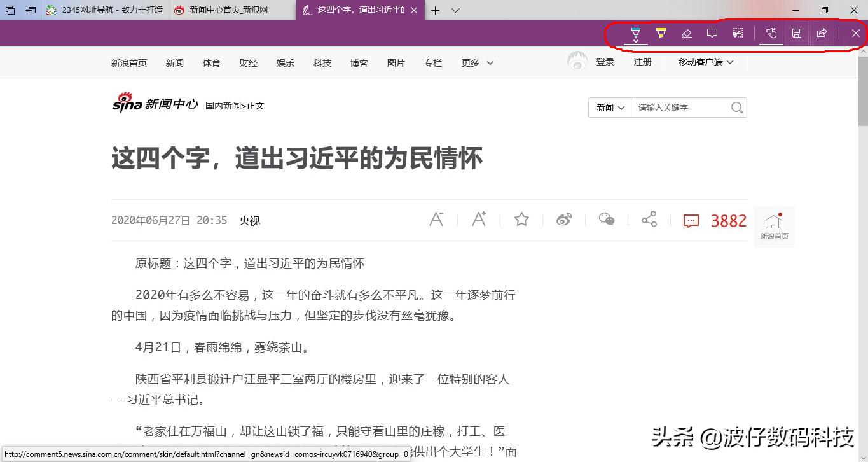The image size is (868, 462).
Task: Use the clip tool to capture a region
Action: coord(738,33)
